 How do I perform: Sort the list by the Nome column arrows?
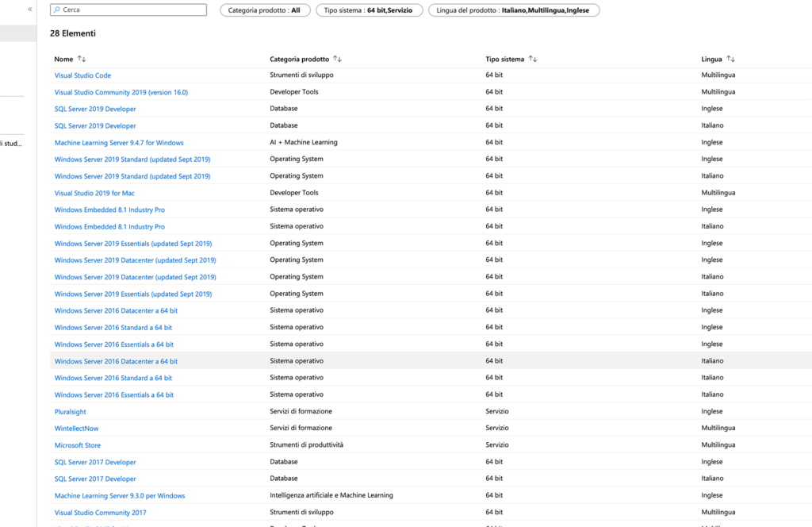point(82,59)
